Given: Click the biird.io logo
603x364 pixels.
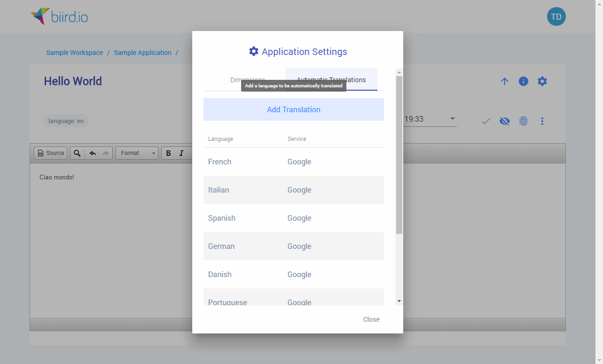Looking at the screenshot, I should click(x=59, y=17).
